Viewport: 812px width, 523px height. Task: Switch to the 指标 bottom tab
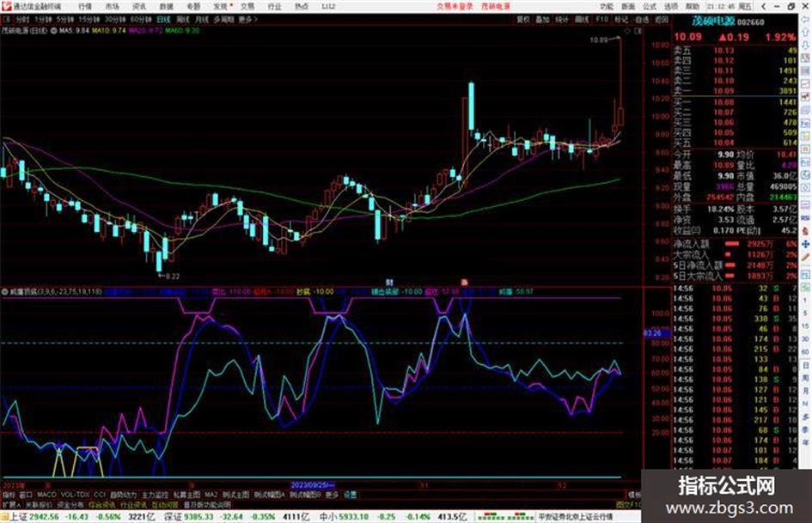pyautogui.click(x=9, y=495)
